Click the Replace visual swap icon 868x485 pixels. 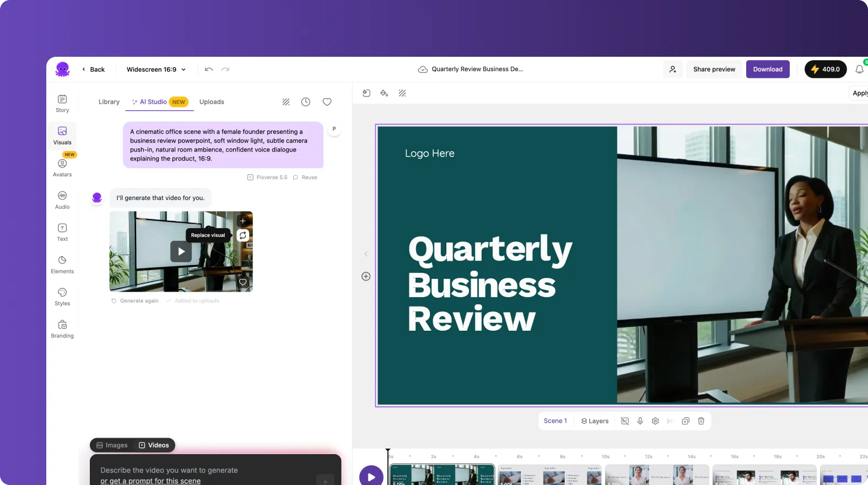pyautogui.click(x=242, y=235)
